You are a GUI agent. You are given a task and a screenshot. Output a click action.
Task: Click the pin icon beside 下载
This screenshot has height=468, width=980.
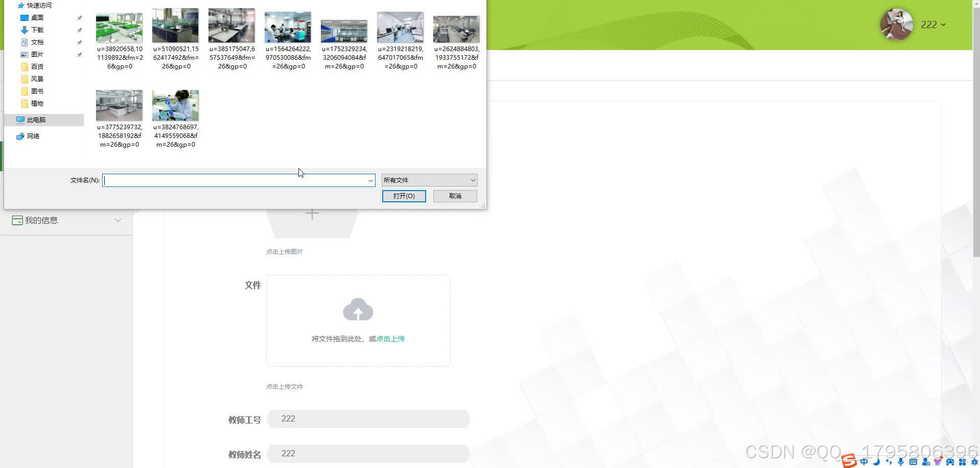pyautogui.click(x=79, y=30)
